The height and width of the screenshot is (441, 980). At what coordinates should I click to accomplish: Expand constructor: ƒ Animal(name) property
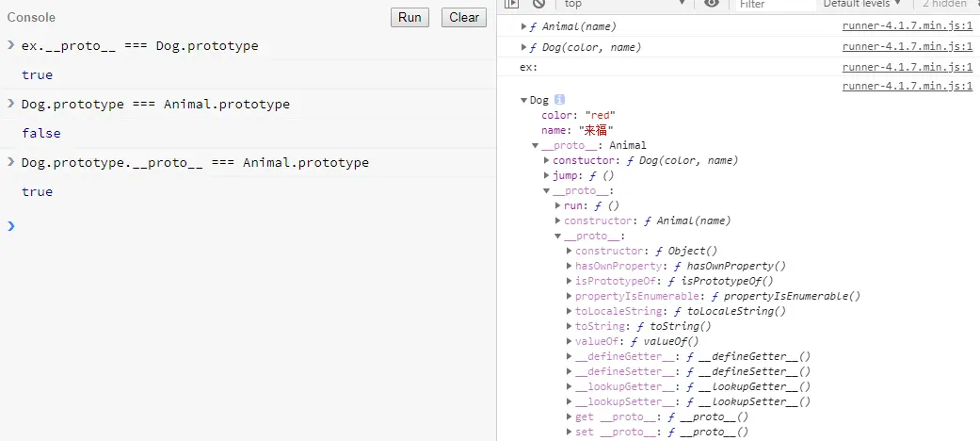(558, 220)
